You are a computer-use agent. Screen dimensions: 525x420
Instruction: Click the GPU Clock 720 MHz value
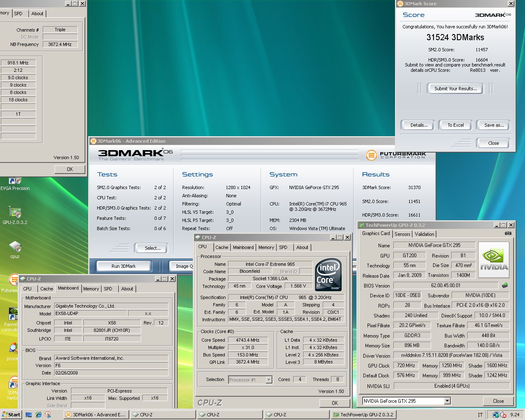pyautogui.click(x=406, y=365)
